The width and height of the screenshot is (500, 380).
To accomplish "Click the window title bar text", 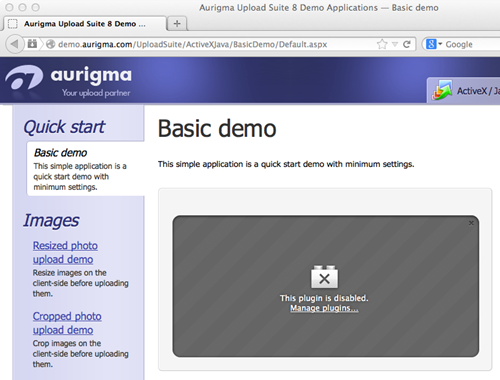I will click(319, 8).
